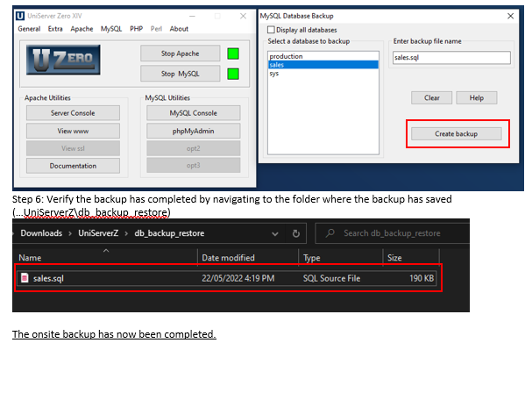Viewport: 532px width, 393px height.
Task: Close the UniServer Zero XIV window
Action: pyautogui.click(x=243, y=16)
